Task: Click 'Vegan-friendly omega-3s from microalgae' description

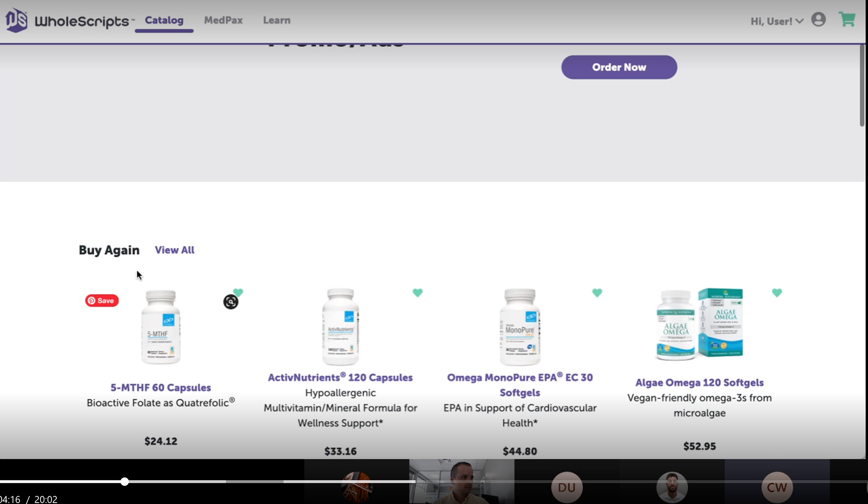Action: point(699,405)
